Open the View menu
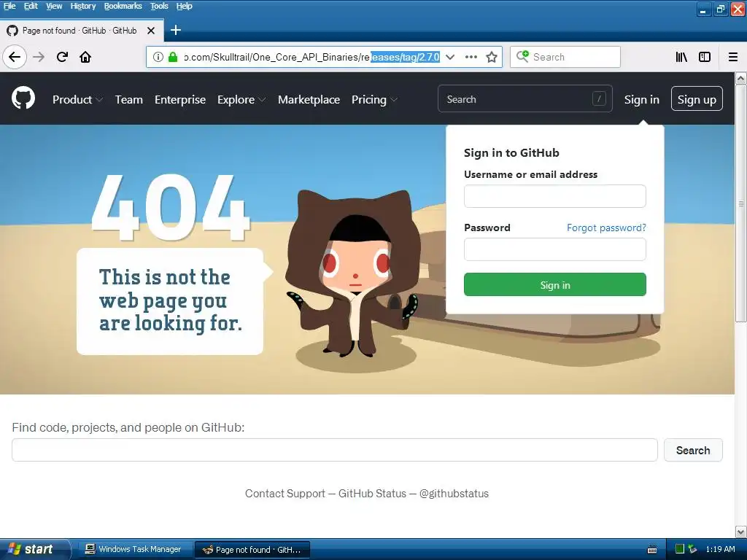This screenshot has width=747, height=560. coord(54,6)
